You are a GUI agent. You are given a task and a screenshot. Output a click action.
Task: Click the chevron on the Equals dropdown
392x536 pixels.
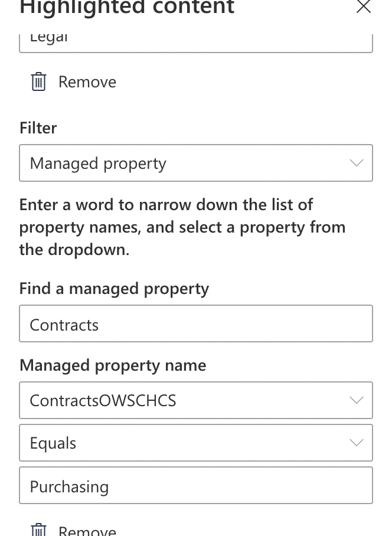tap(357, 443)
